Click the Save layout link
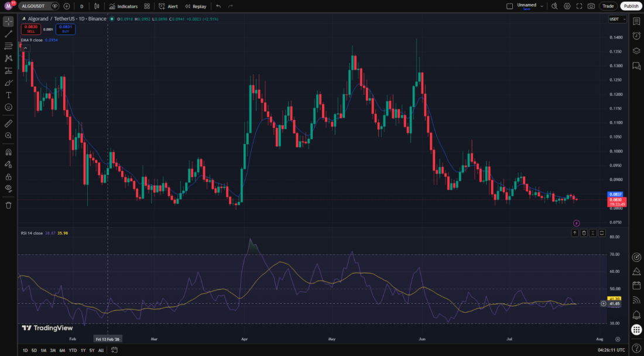 click(526, 9)
